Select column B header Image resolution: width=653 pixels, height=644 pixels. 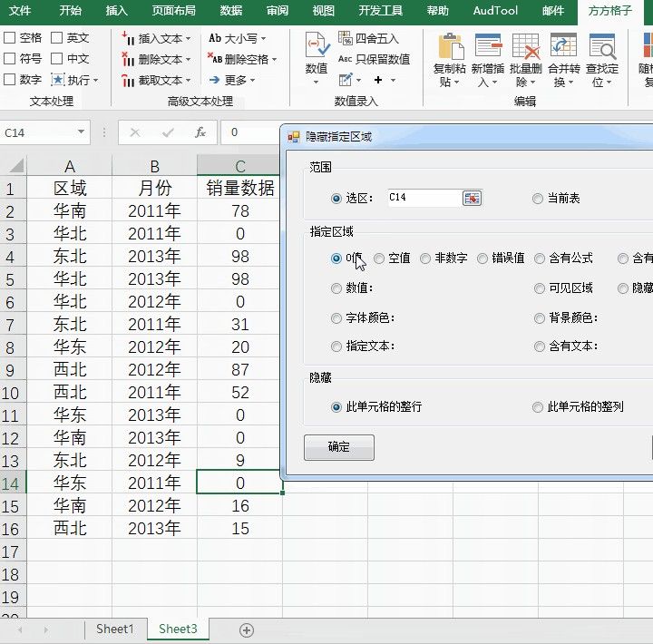[x=154, y=166]
